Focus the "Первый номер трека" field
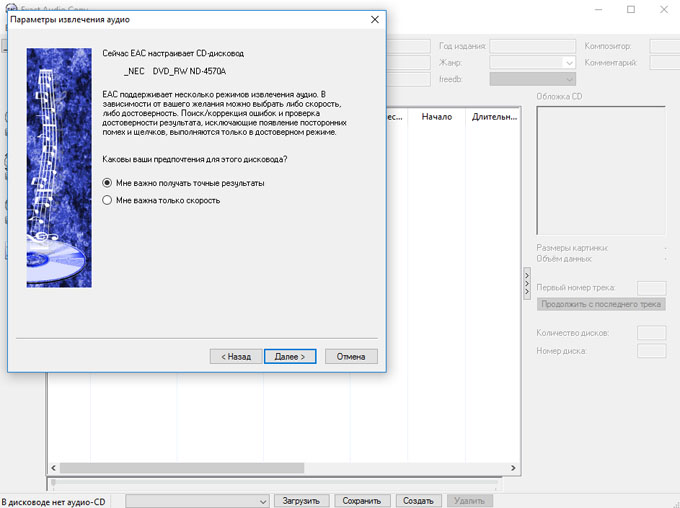Viewport: 680px width, 508px height. 651,288
